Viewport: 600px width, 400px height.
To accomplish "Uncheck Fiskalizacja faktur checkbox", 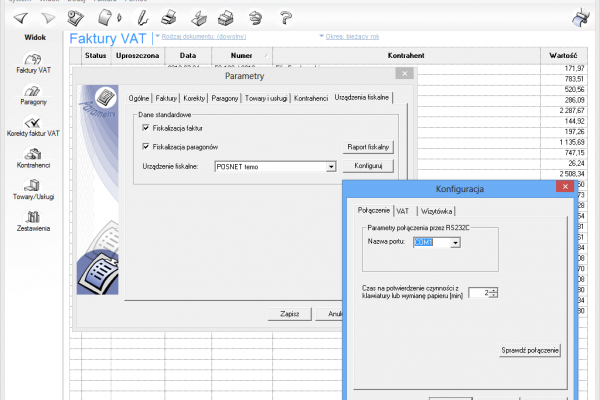I will (146, 129).
